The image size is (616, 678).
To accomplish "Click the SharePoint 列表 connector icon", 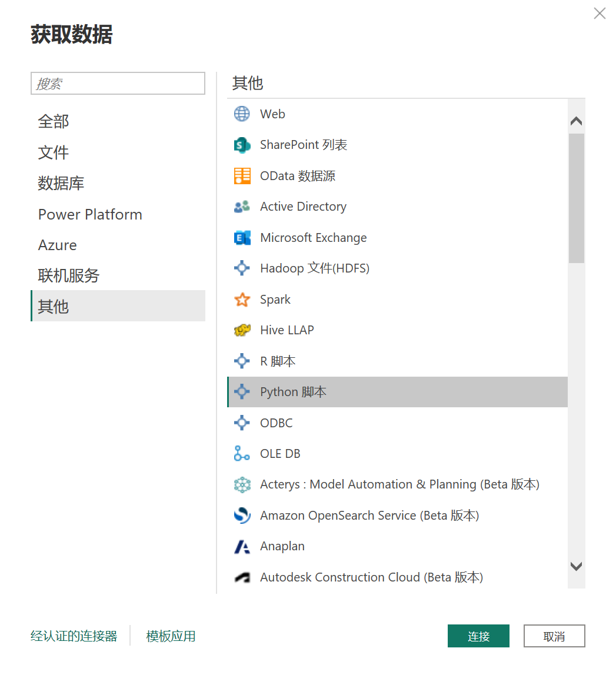I will click(x=242, y=144).
